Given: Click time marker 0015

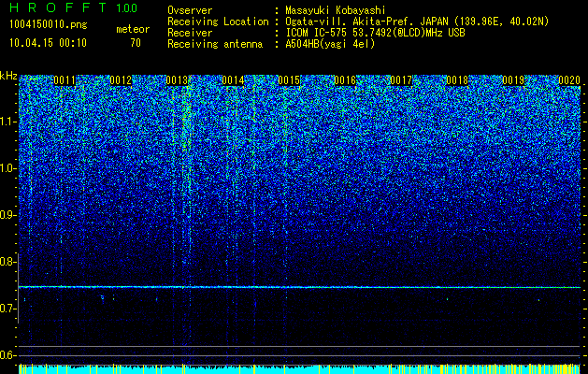Looking at the screenshot, I should click(289, 80).
